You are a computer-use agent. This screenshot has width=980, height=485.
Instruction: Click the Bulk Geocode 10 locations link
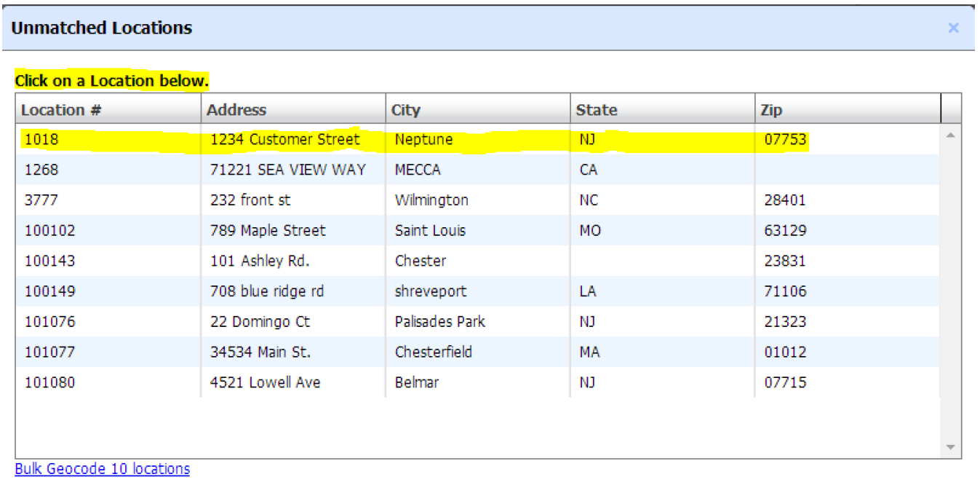pyautogui.click(x=102, y=469)
